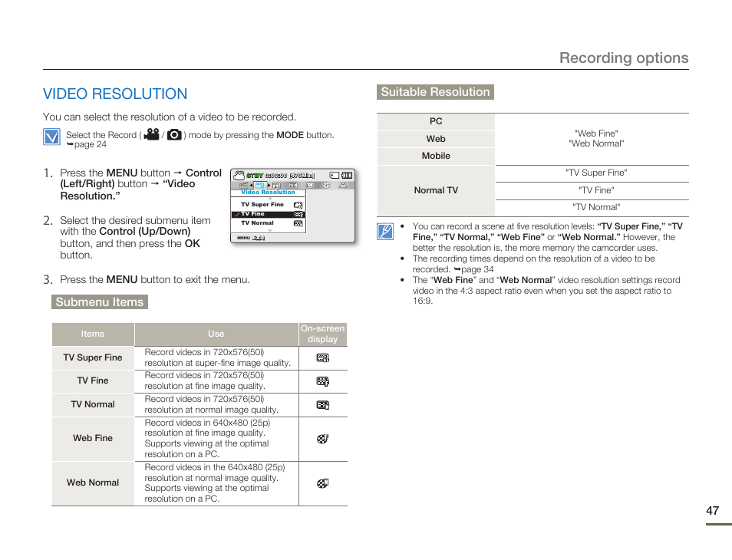Click the Use column header
This screenshot has width=732, height=560.
(216, 334)
